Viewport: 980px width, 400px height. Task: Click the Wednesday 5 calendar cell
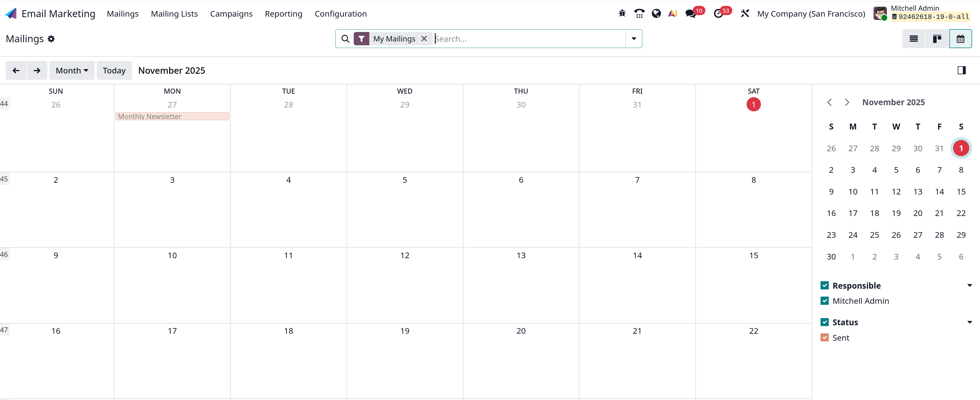(405, 210)
